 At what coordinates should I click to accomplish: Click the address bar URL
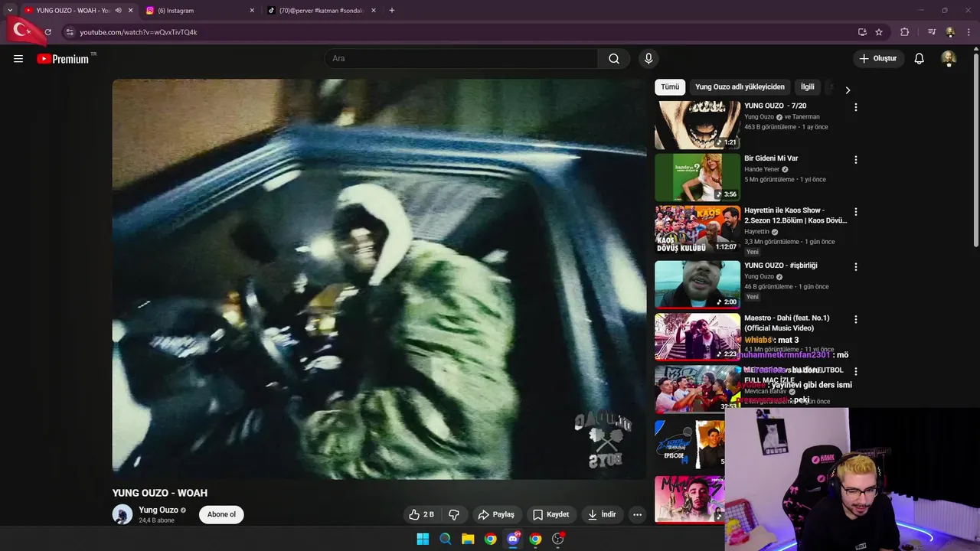point(139,32)
